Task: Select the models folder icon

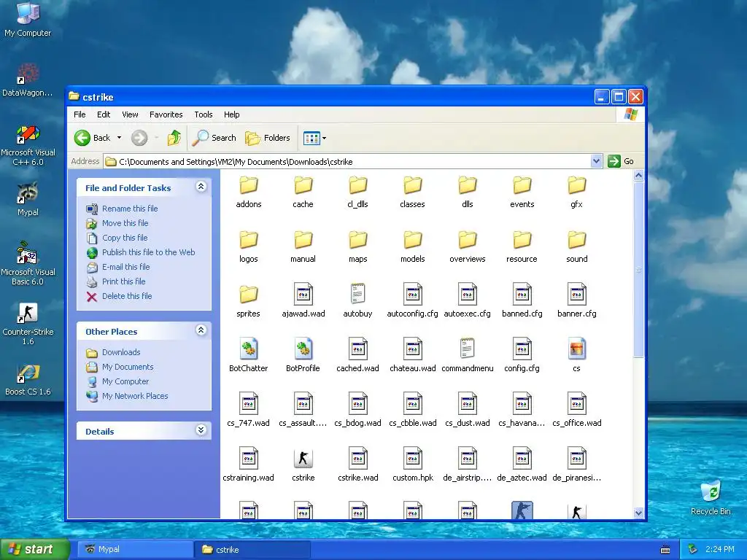Action: [x=413, y=240]
